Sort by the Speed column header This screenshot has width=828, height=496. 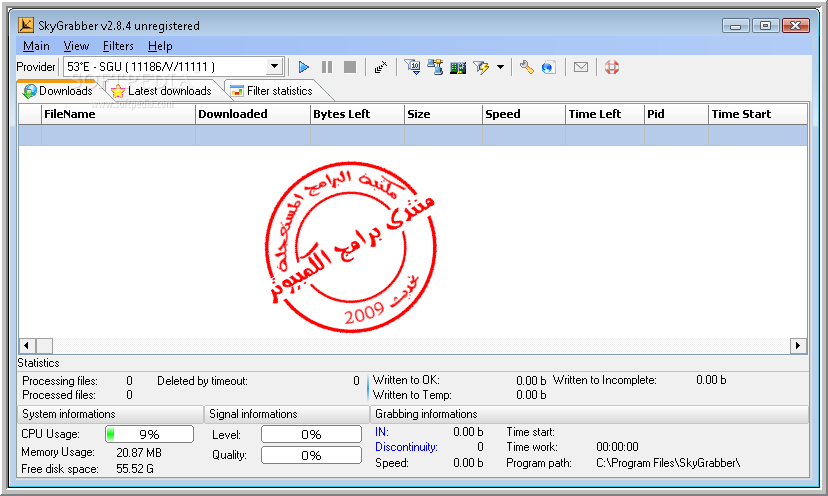coord(523,114)
